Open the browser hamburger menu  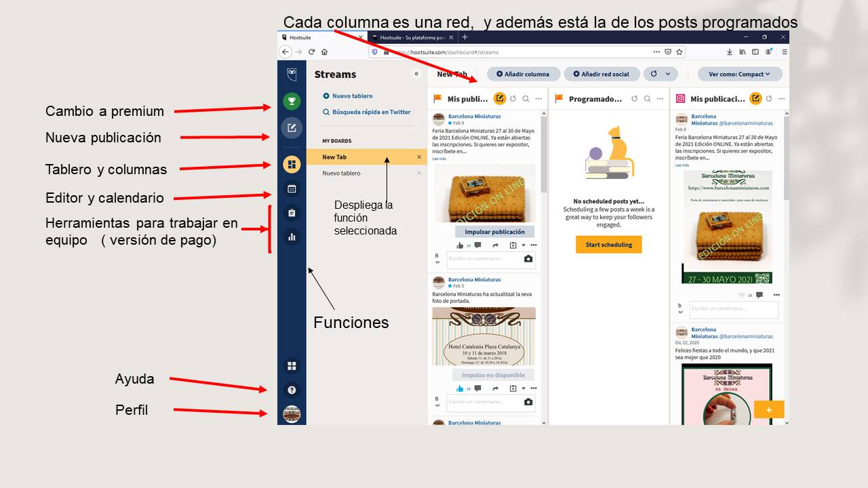(785, 52)
